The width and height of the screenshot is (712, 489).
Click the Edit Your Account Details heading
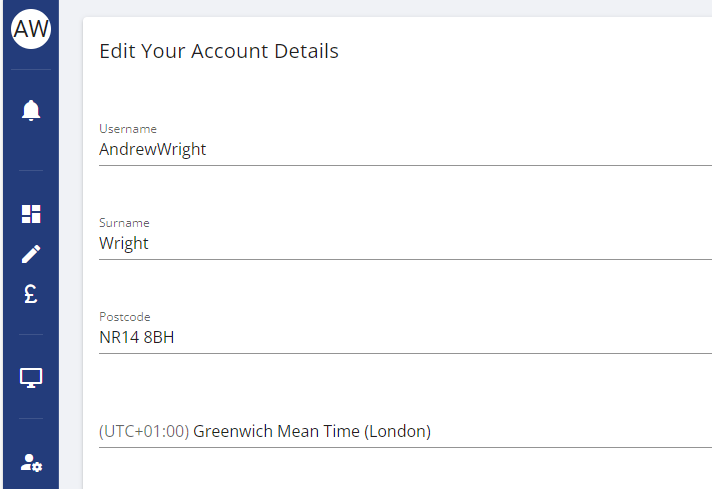click(x=219, y=51)
